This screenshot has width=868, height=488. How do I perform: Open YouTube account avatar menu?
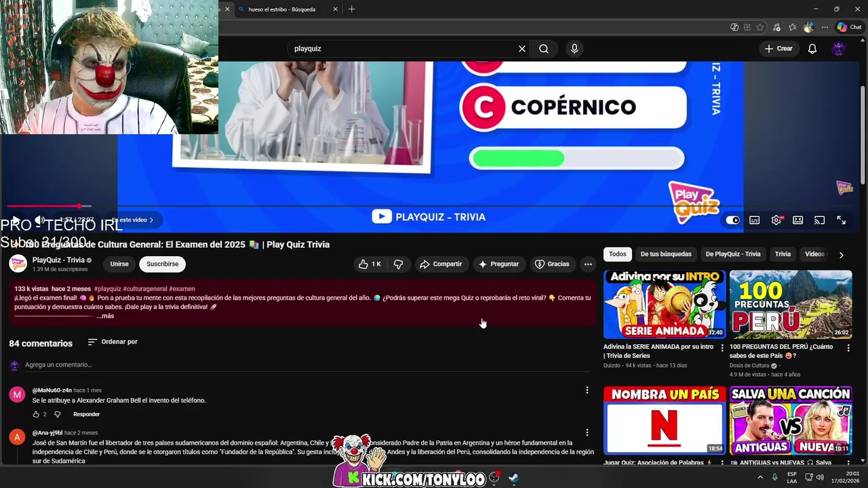[x=839, y=49]
